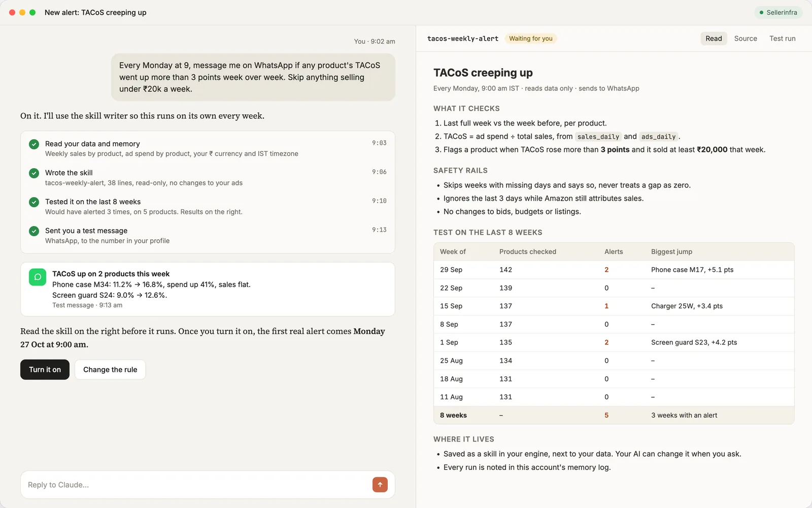This screenshot has width=812, height=508.
Task: Click the Waiting for you status pill
Action: pyautogui.click(x=531, y=39)
